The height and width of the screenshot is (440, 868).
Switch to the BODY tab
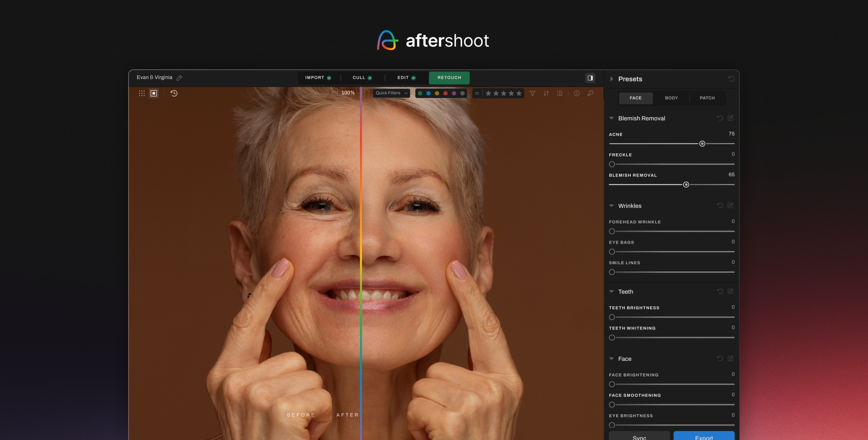[671, 98]
